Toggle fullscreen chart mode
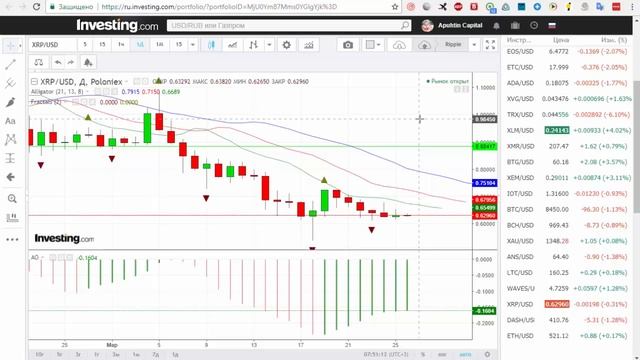Image resolution: width=640 pixels, height=360 pixels. 490,45
